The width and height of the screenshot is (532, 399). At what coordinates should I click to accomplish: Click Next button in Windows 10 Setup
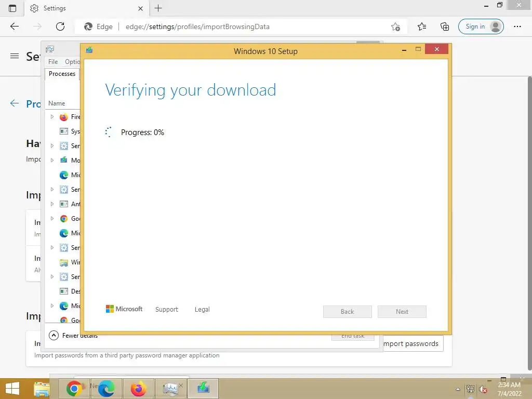(x=402, y=312)
